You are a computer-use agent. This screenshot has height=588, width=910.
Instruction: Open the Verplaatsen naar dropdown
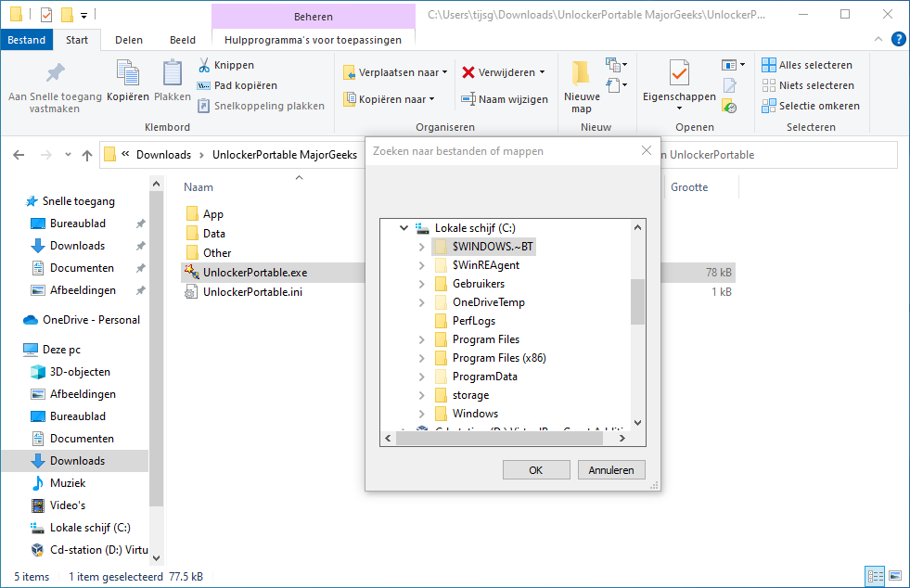point(394,72)
